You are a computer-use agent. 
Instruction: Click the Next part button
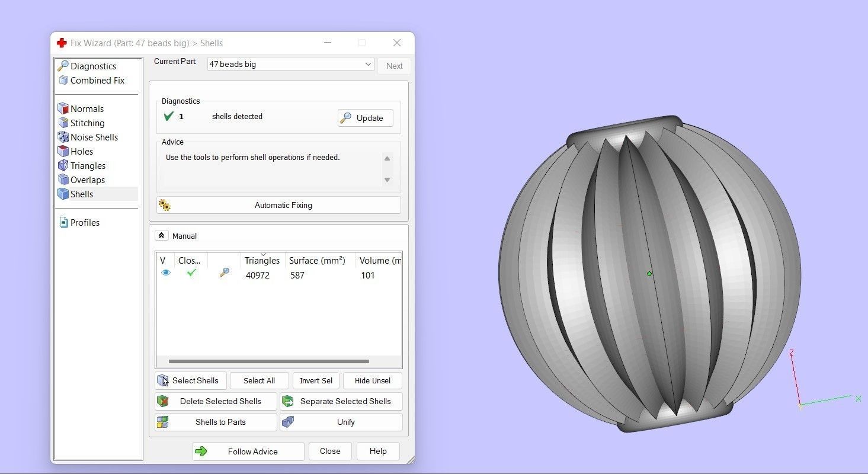pyautogui.click(x=394, y=66)
